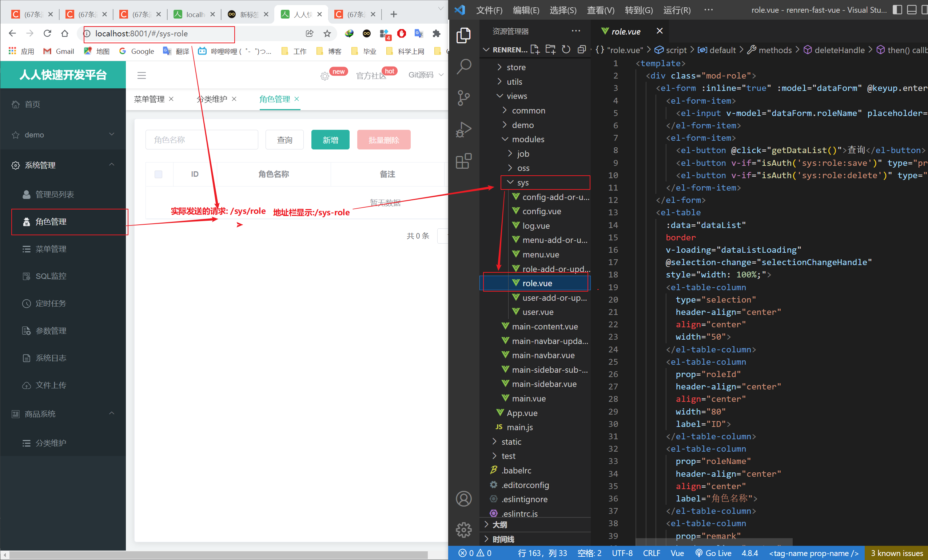Click New File icon in explorer header

535,49
